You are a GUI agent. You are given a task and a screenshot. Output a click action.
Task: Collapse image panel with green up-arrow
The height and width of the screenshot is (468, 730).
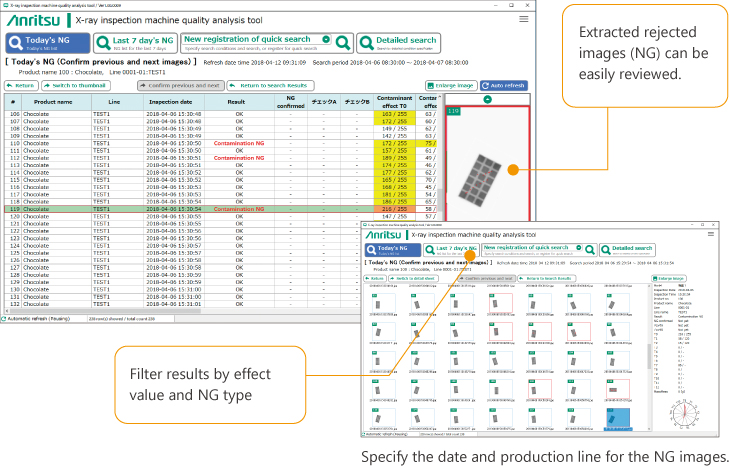pyautogui.click(x=487, y=99)
